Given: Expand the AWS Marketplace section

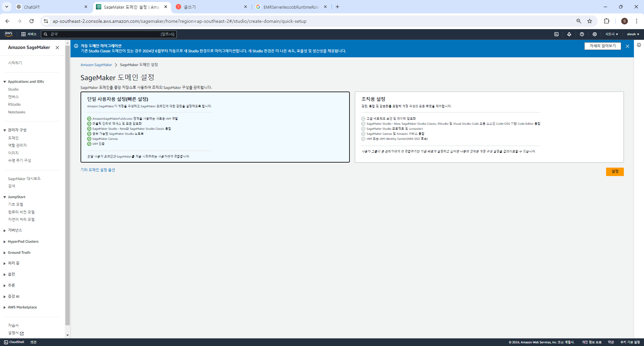Looking at the screenshot, I should click(x=5, y=307).
